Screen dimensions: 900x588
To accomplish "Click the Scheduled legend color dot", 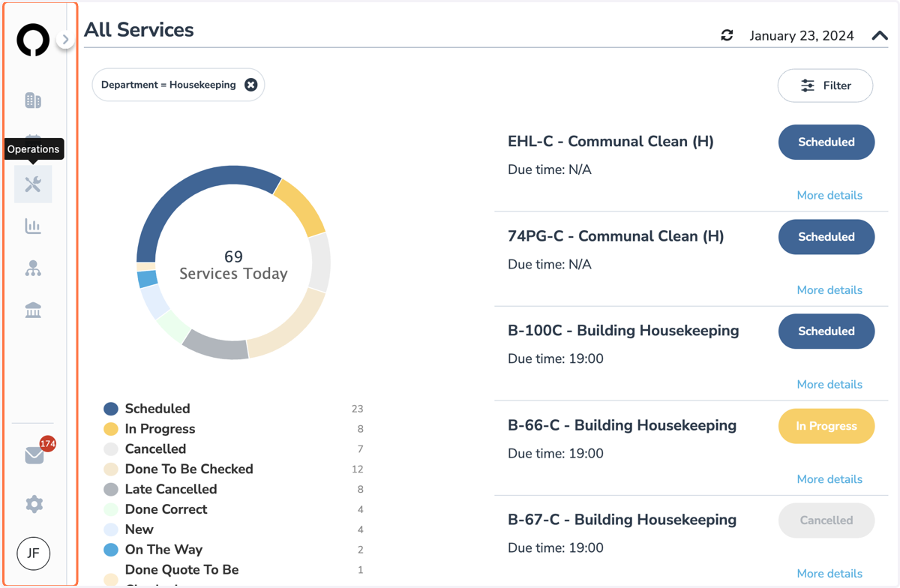I will 111,409.
